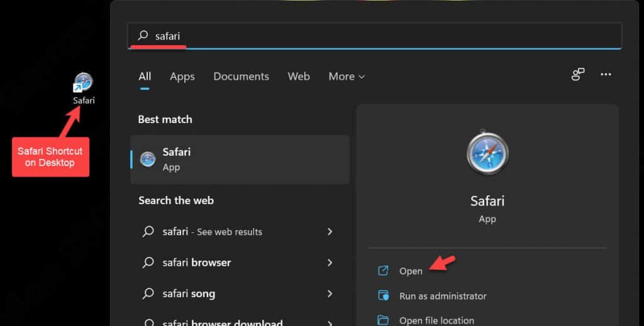The height and width of the screenshot is (326, 644).
Task: Expand the More filter dropdown
Action: pyautogui.click(x=347, y=77)
